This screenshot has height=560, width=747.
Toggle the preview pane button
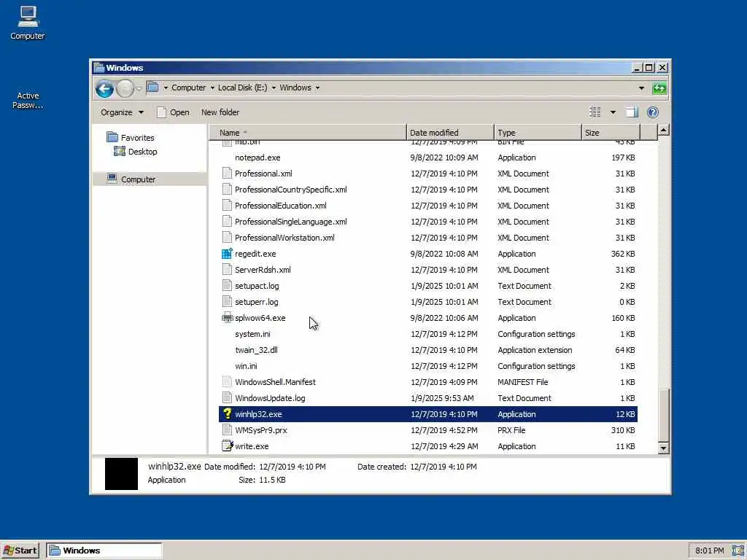tap(632, 112)
